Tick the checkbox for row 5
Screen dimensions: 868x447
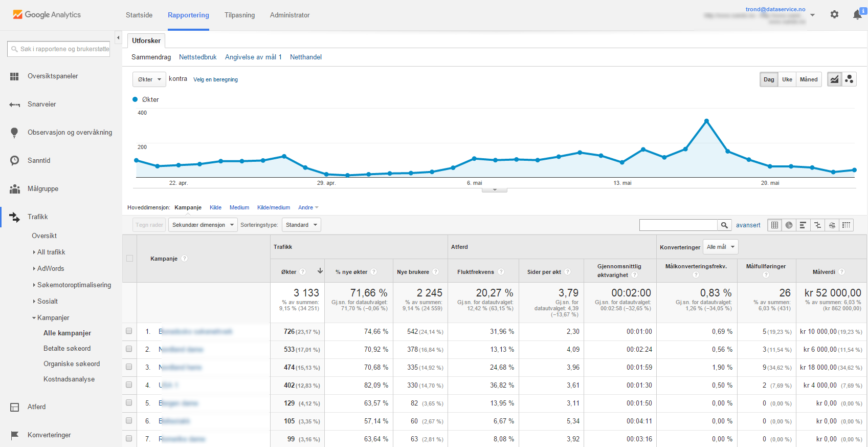click(x=129, y=402)
